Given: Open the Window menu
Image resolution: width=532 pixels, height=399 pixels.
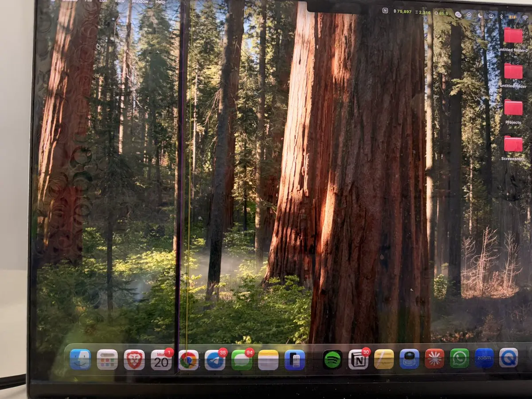Looking at the screenshot, I should click(x=140, y=2).
